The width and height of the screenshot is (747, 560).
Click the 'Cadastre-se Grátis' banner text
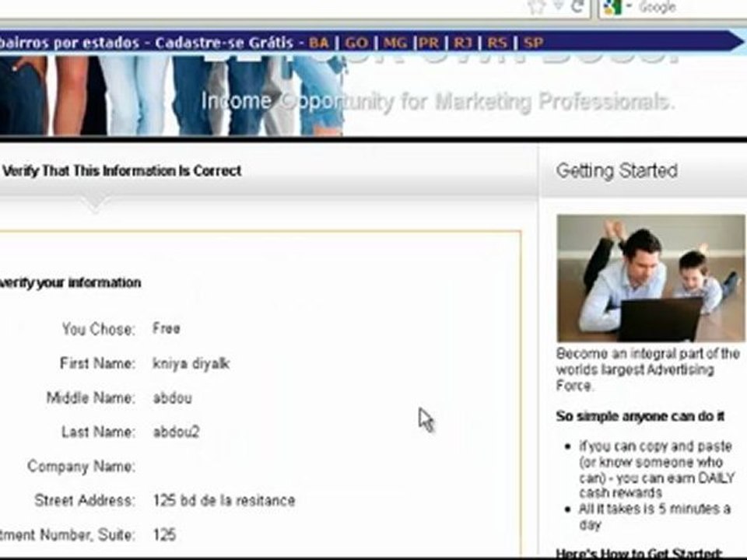pos(224,43)
